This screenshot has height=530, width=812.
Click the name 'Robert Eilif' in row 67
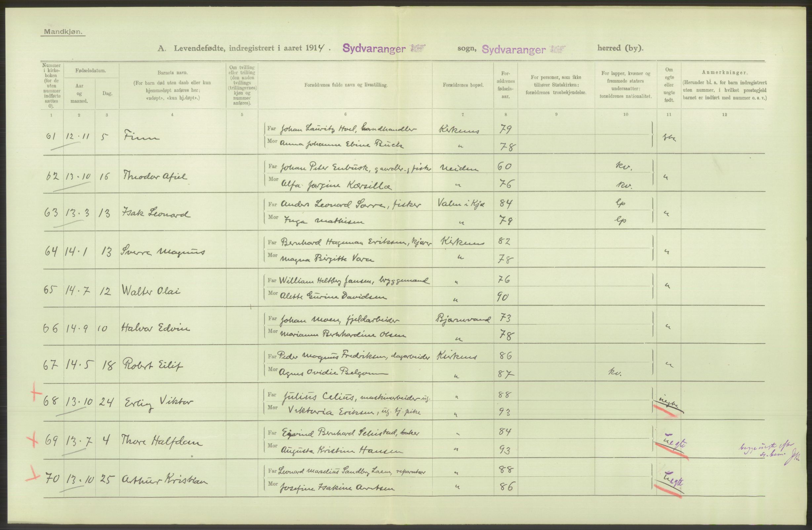point(152,365)
